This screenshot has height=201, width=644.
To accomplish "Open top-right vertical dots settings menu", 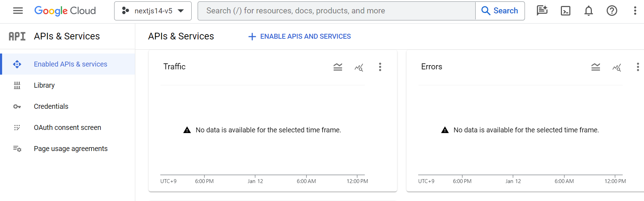I will (x=635, y=11).
